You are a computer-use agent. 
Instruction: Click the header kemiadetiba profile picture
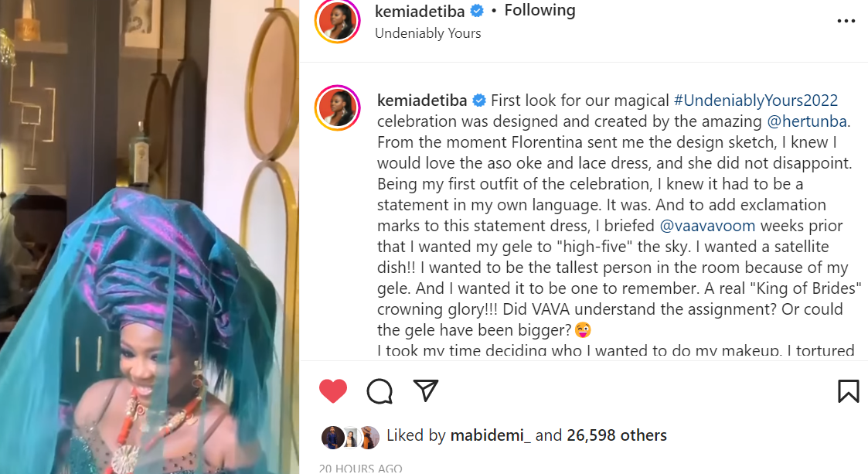(x=338, y=21)
